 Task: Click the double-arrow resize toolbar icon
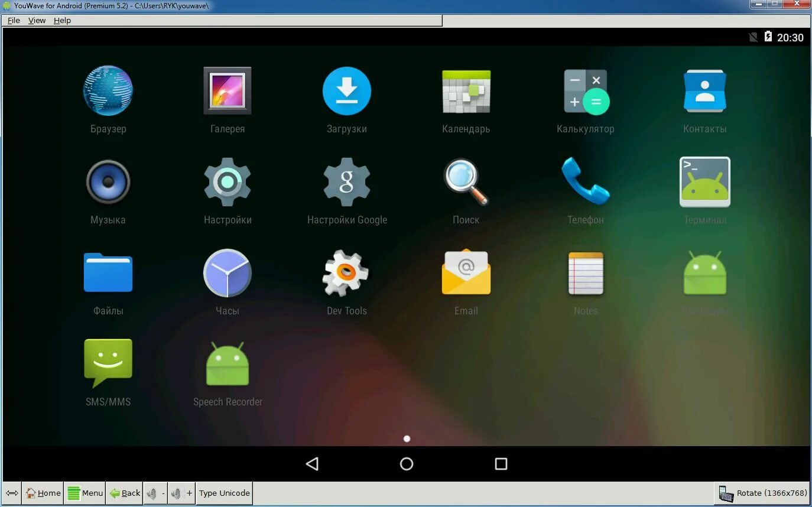tap(12, 493)
